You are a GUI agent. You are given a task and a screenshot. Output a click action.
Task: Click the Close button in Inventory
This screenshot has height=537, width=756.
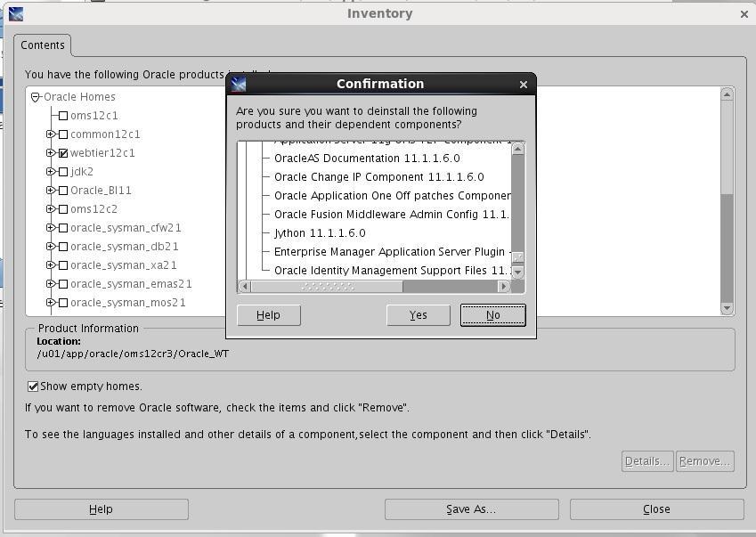pos(656,509)
